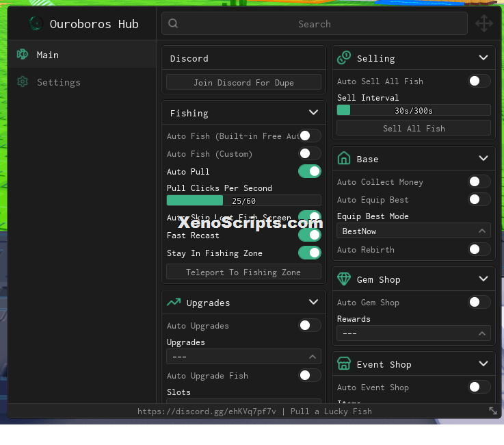Click the Ouroboros Hub logo icon
This screenshot has width=504, height=445.
click(36, 23)
